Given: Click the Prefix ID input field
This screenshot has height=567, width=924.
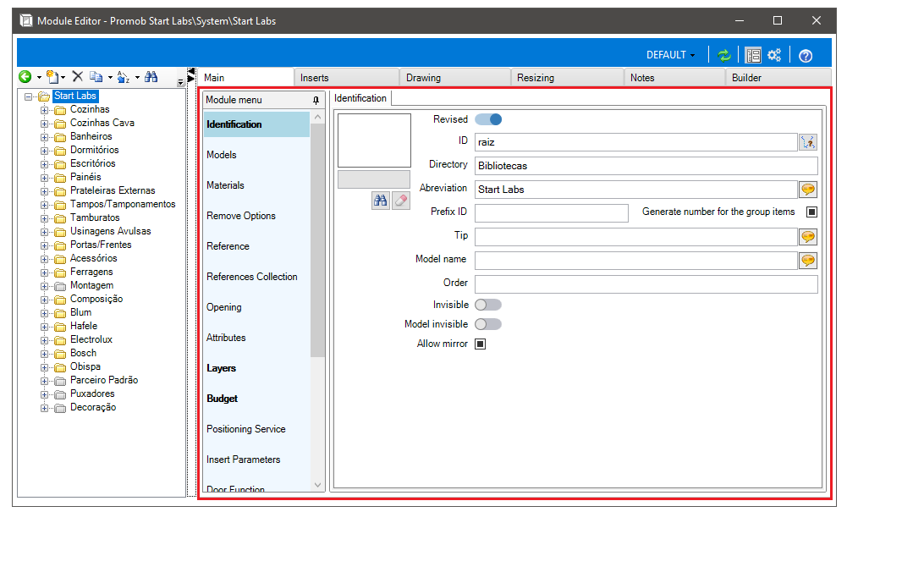Looking at the screenshot, I should [551, 213].
